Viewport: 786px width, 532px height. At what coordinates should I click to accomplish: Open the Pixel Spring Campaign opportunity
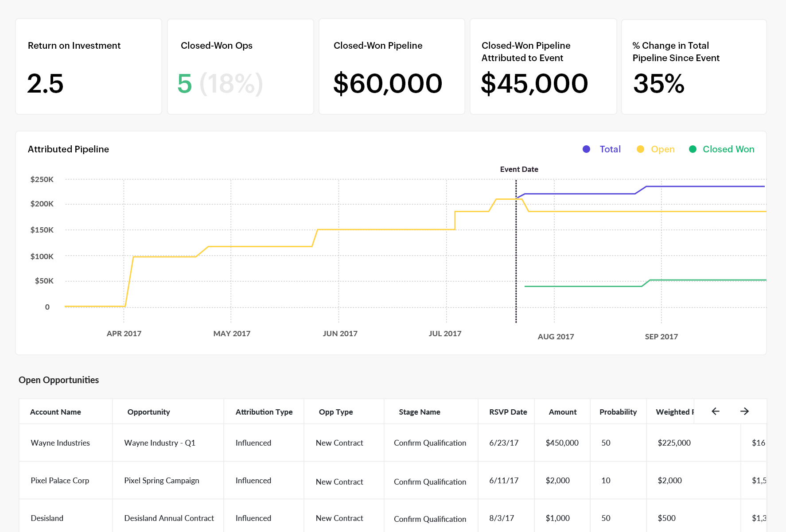point(162,481)
